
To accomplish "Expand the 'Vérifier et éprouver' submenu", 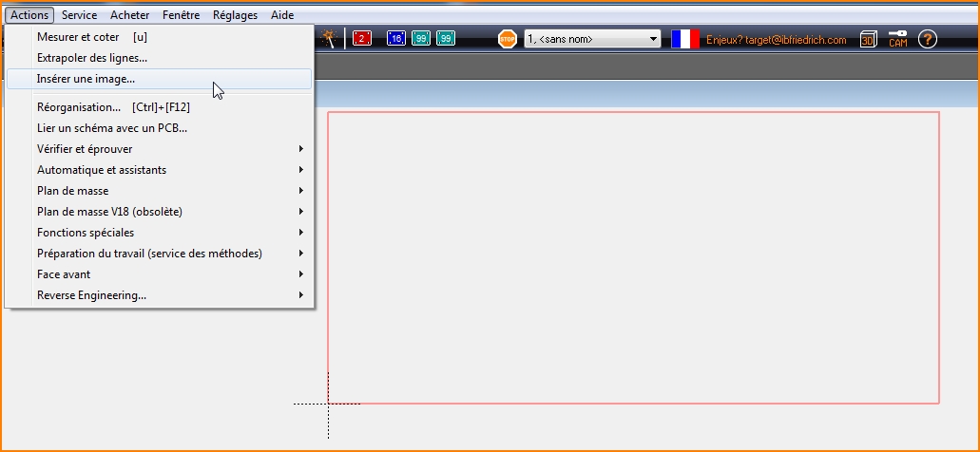I will coord(85,149).
